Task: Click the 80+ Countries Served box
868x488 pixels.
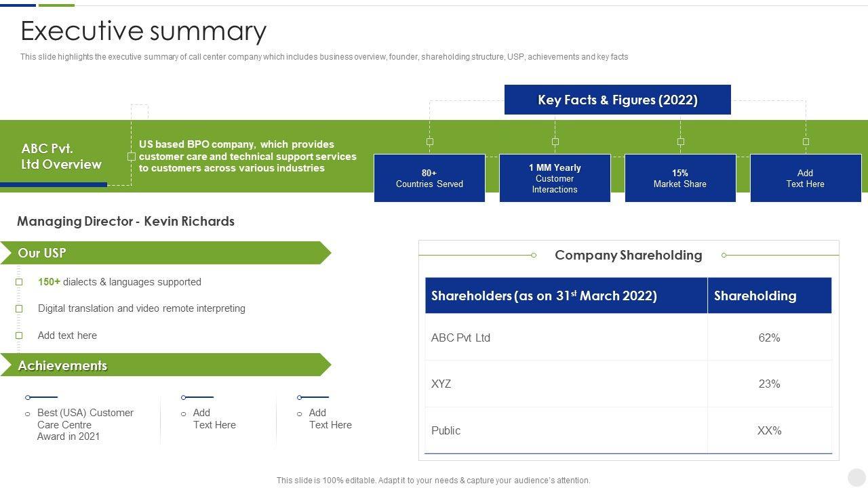Action: click(429, 178)
